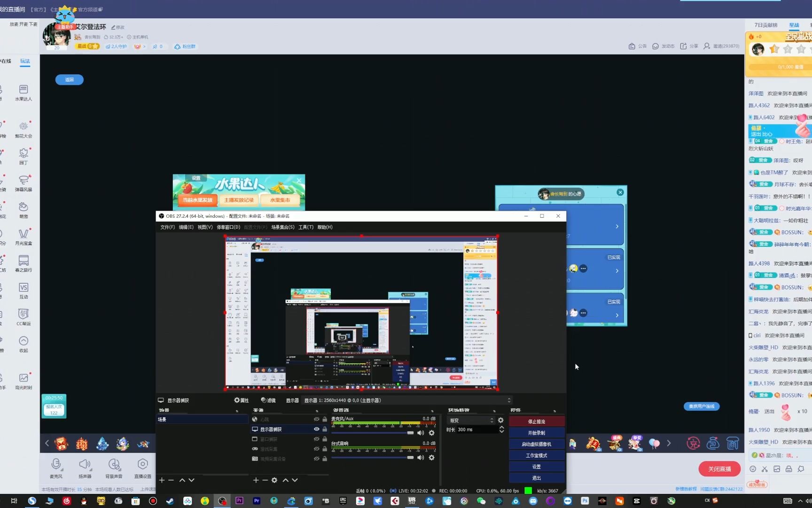Open the 春之旅行 sidebar feature

click(23, 264)
